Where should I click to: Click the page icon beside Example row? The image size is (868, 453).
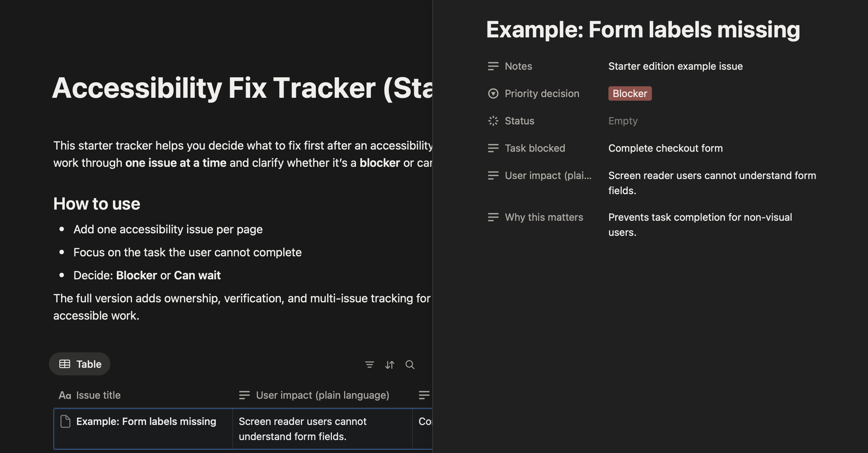click(65, 421)
